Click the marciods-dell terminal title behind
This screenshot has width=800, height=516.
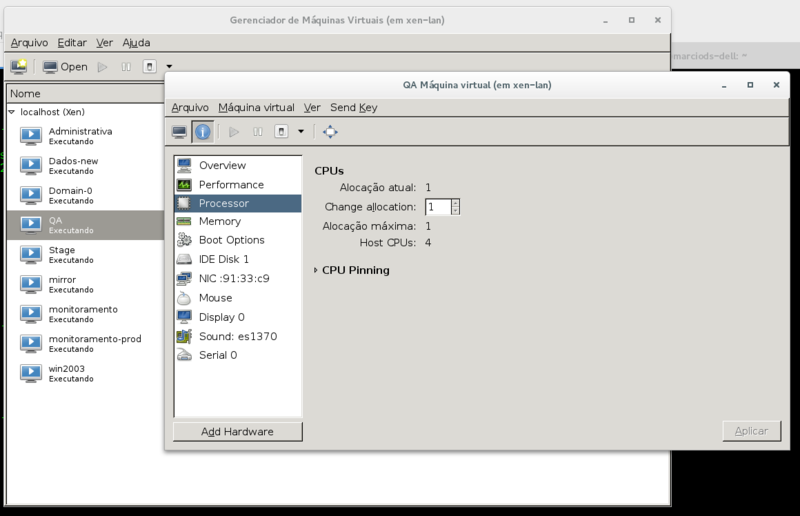710,56
